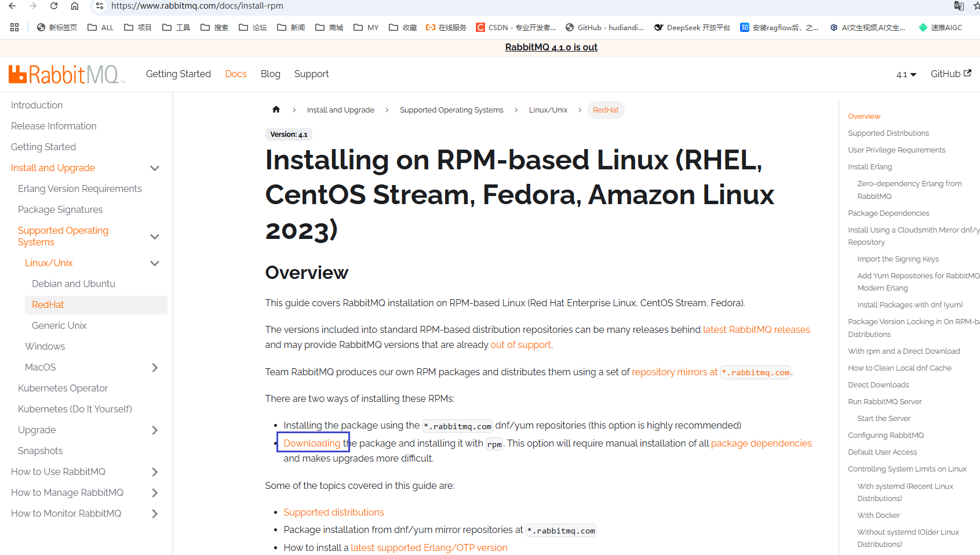
Task: Open site information icon in address bar
Action: pos(100,6)
